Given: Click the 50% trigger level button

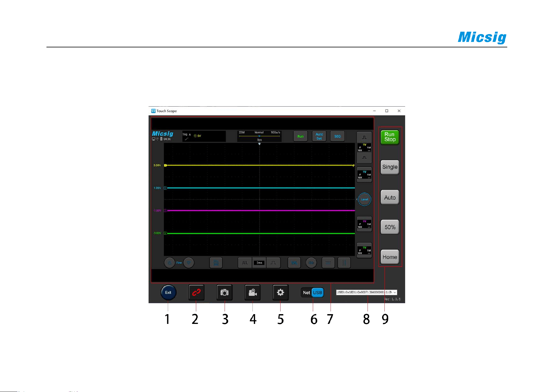Looking at the screenshot, I should [390, 227].
